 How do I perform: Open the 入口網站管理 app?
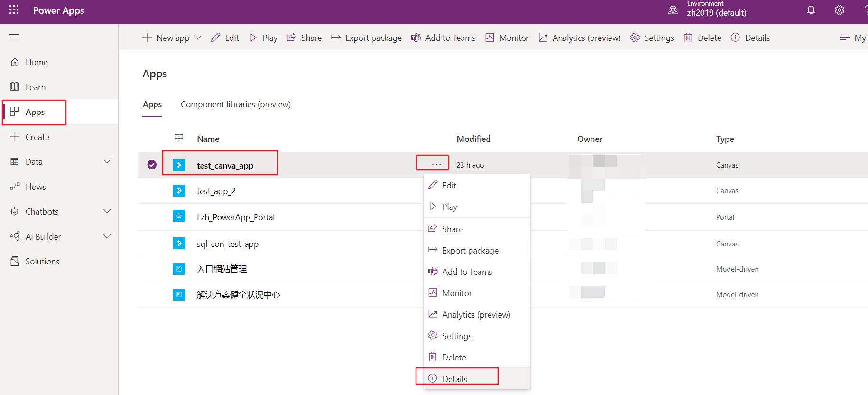222,269
